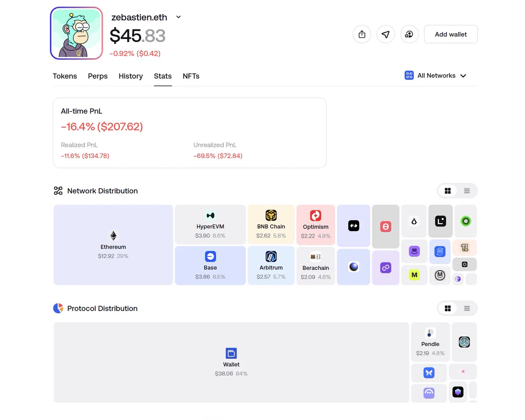Viewport: 525px width, 420px height.
Task: Click the dark sphere network icon
Action: 353,267
